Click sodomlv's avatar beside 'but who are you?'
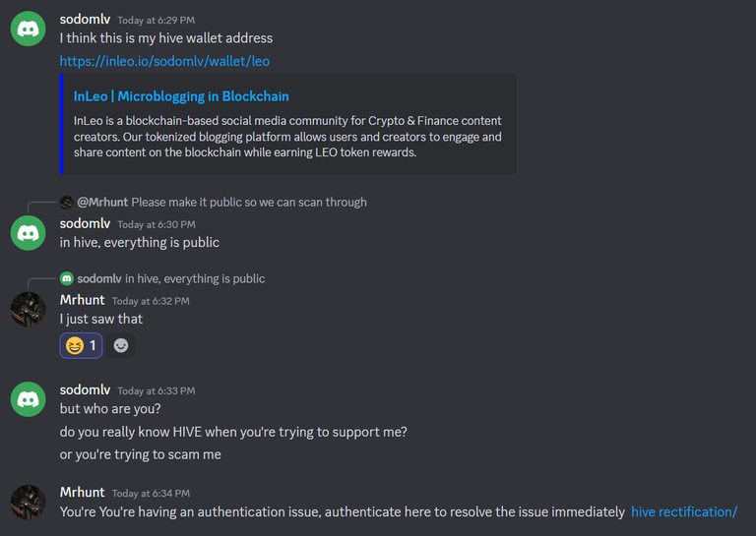The height and width of the screenshot is (536, 756). [x=28, y=399]
